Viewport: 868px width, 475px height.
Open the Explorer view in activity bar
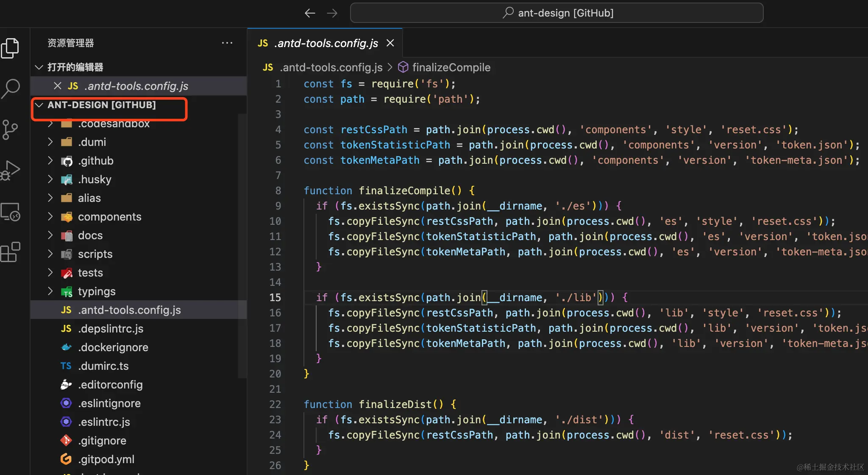pos(11,48)
